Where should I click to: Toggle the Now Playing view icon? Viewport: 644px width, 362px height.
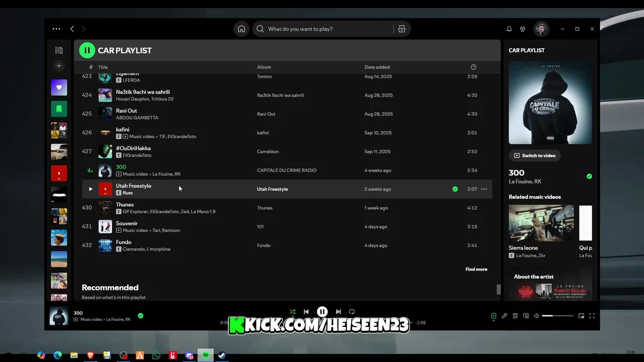(494, 316)
